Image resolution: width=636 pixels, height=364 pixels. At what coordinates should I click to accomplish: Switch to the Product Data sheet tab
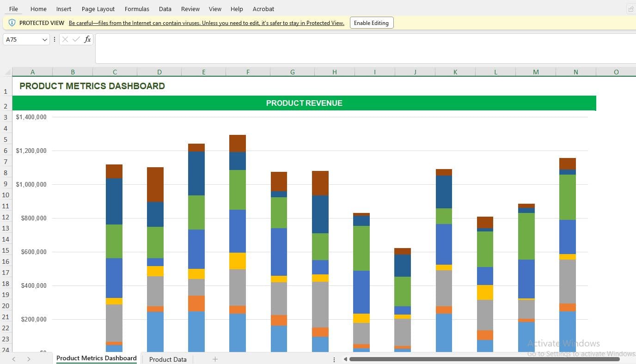coord(168,359)
